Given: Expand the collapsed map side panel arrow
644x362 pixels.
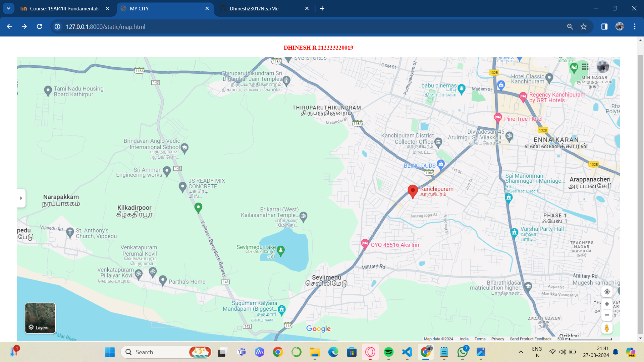Looking at the screenshot, I should pyautogui.click(x=21, y=198).
